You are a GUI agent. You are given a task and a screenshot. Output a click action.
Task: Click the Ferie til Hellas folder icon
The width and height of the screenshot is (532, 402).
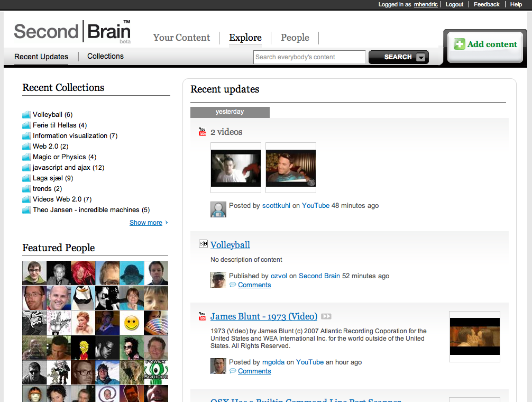(x=26, y=125)
